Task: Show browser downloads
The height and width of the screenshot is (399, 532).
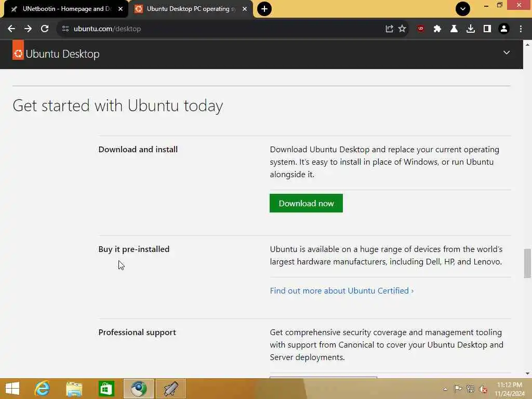Action: pyautogui.click(x=471, y=29)
